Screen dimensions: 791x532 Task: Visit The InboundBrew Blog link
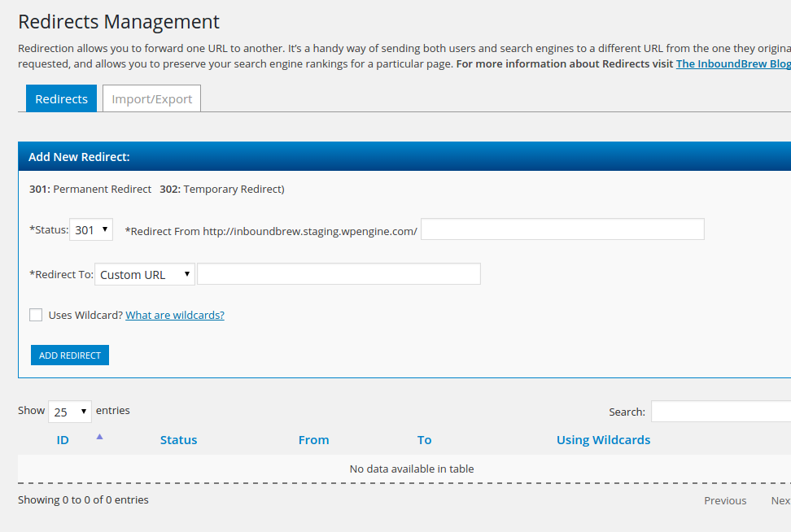tap(732, 63)
